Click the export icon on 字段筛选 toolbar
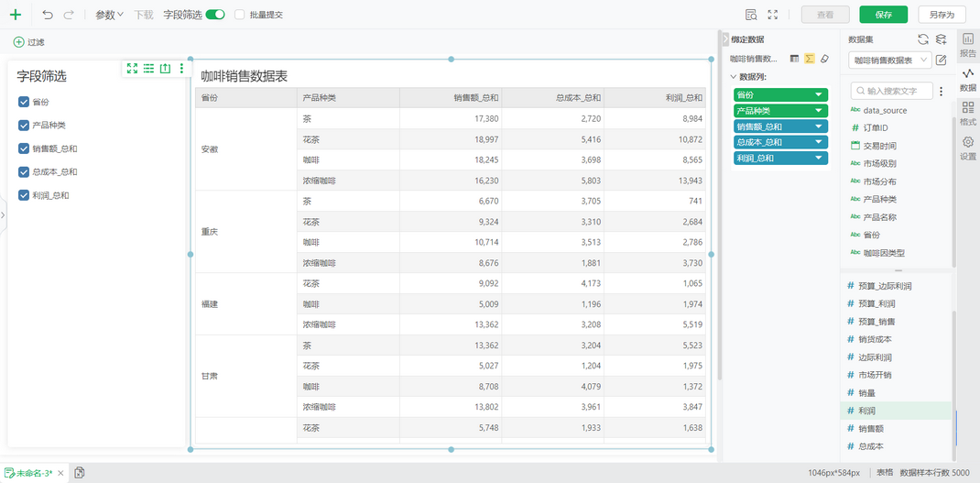980x483 pixels. [x=165, y=68]
